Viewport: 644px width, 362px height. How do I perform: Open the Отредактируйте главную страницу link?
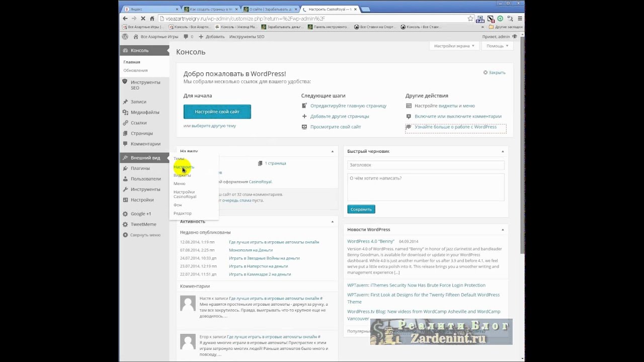348,106
